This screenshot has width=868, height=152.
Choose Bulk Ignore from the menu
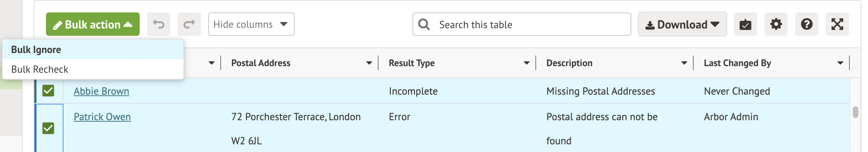pos(36,50)
